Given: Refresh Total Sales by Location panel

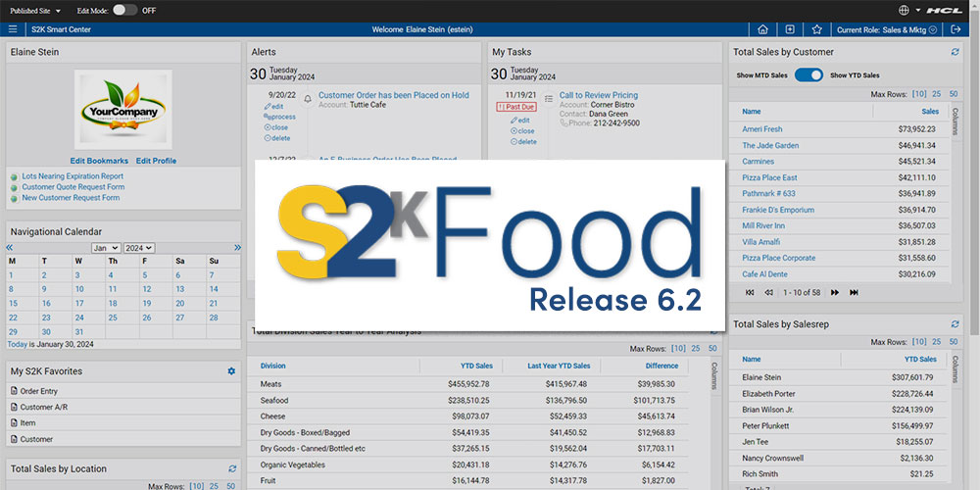Looking at the screenshot, I should (232, 468).
